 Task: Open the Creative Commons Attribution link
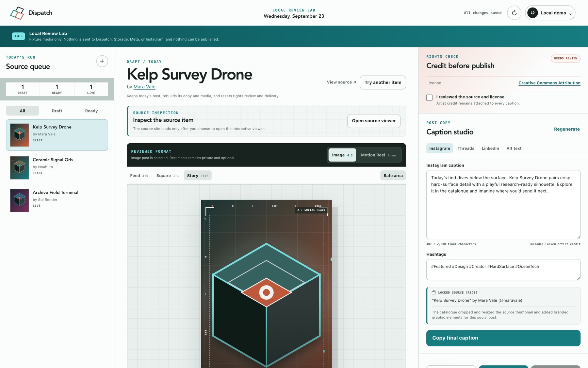(x=549, y=83)
